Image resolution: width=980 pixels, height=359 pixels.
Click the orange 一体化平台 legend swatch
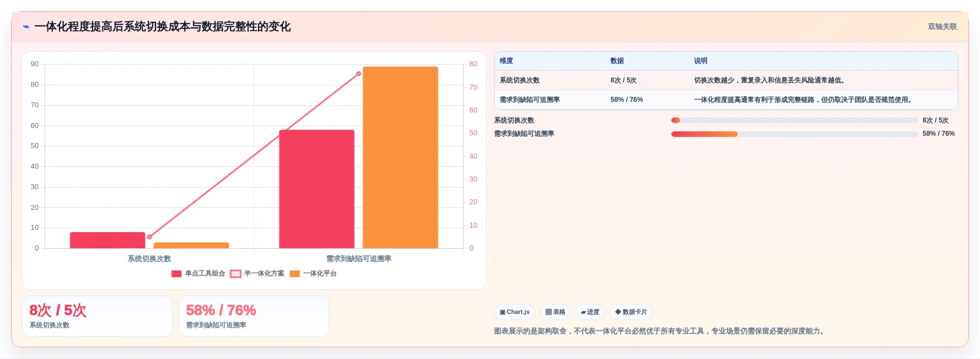tap(295, 273)
